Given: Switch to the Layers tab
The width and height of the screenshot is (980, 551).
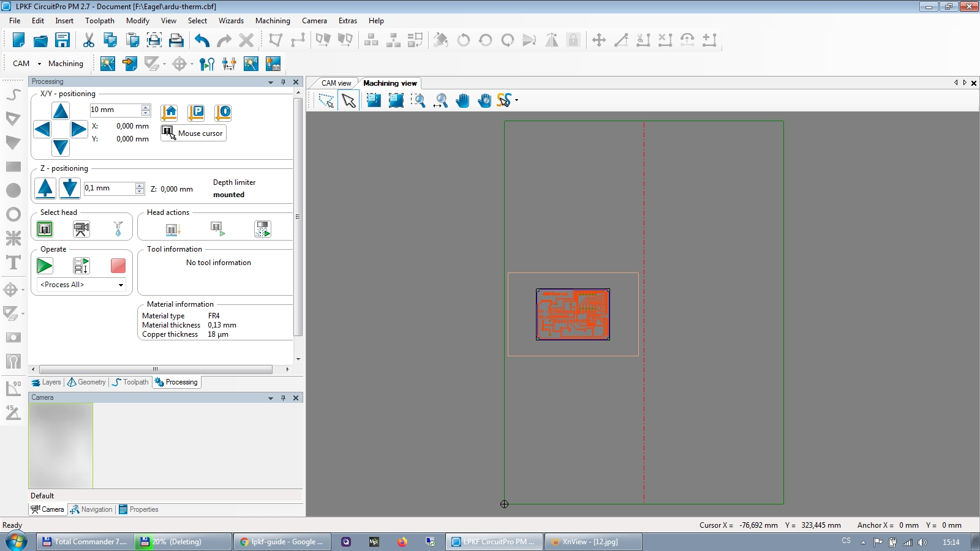Looking at the screenshot, I should [x=47, y=382].
